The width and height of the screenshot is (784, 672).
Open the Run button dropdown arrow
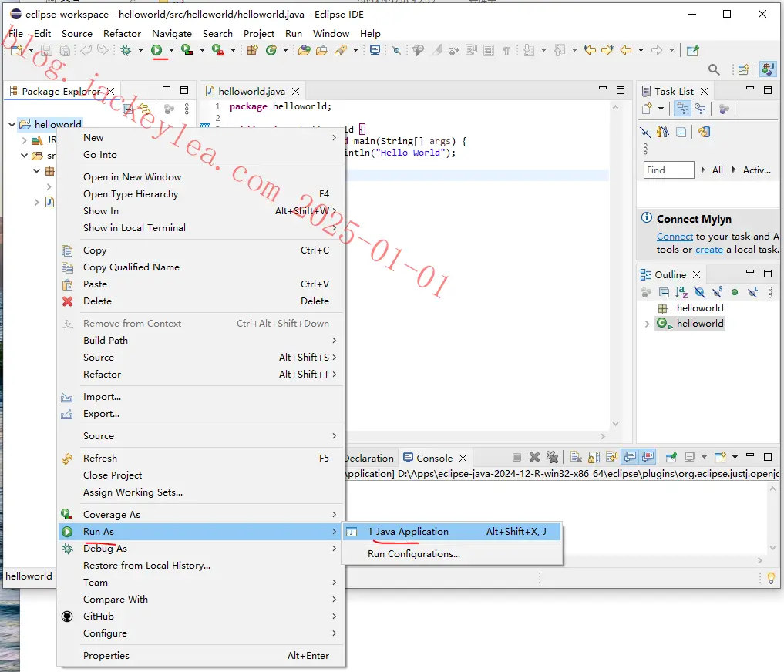[171, 50]
